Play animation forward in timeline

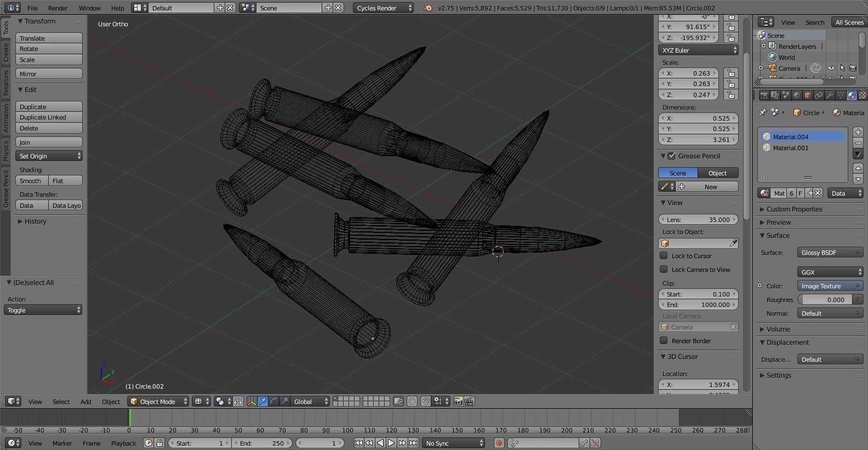(391, 443)
